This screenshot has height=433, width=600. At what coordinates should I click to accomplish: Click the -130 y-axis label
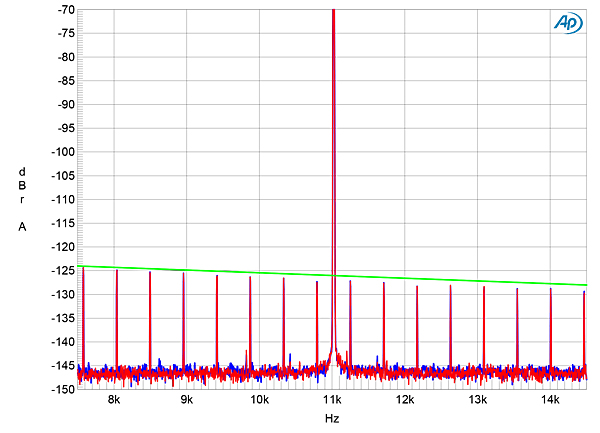click(x=63, y=295)
